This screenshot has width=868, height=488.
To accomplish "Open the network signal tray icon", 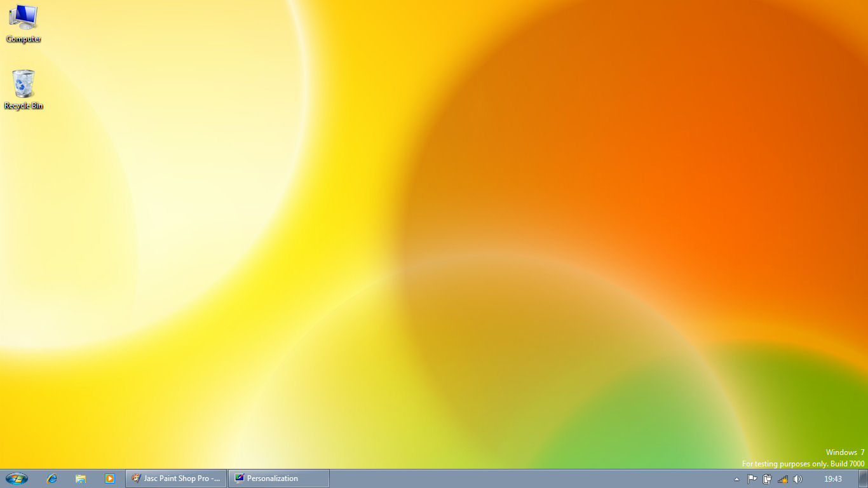I will pyautogui.click(x=783, y=479).
